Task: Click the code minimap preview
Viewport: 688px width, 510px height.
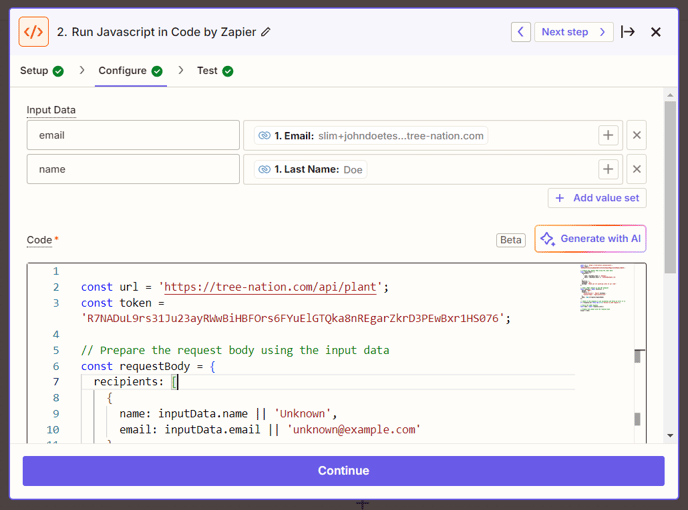Action: click(x=603, y=287)
